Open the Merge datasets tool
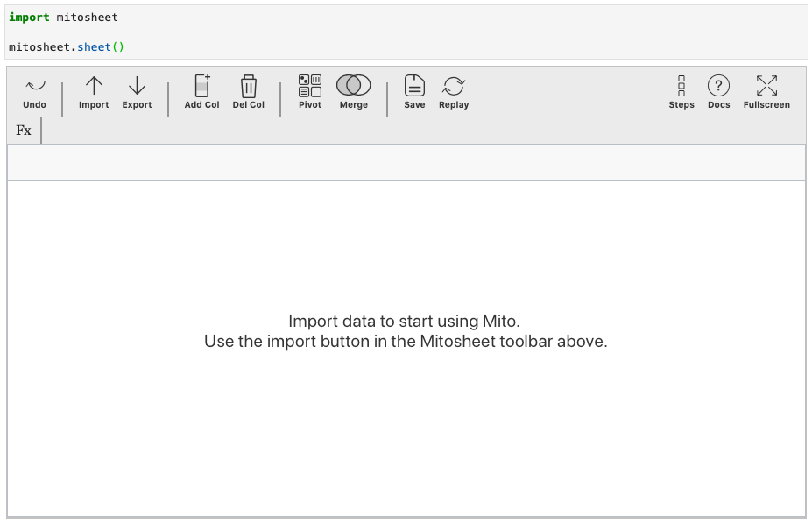This screenshot has width=812, height=524. 354,92
